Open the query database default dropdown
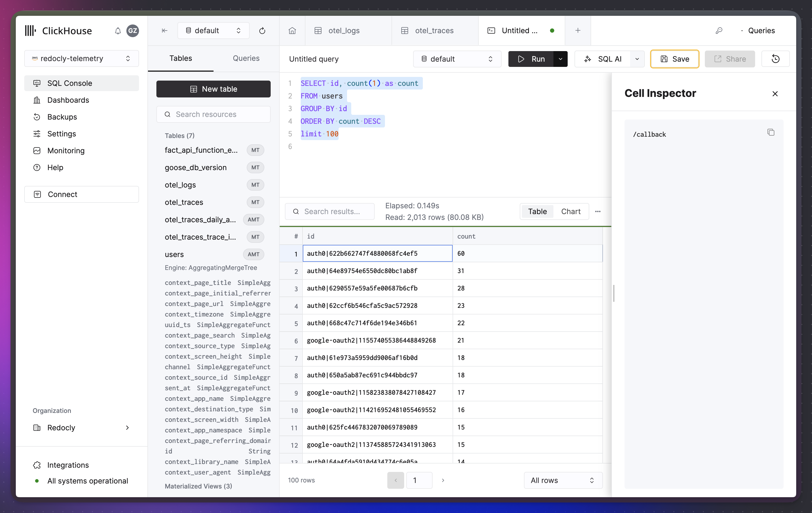The height and width of the screenshot is (513, 812). [x=457, y=59]
